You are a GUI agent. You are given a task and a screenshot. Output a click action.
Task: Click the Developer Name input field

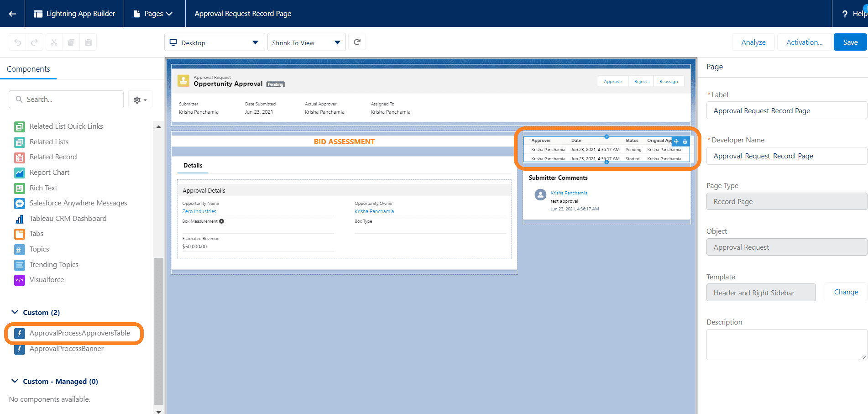[787, 156]
